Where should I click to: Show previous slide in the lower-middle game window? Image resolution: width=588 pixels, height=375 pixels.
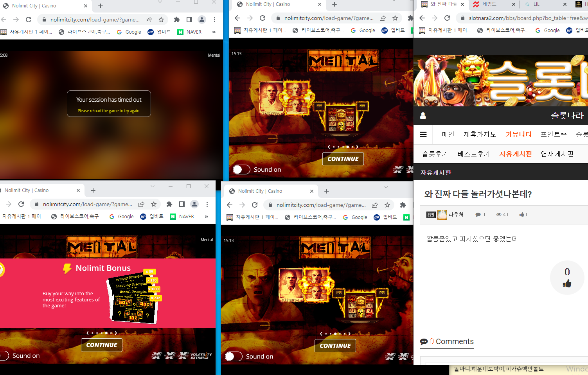[321, 334]
